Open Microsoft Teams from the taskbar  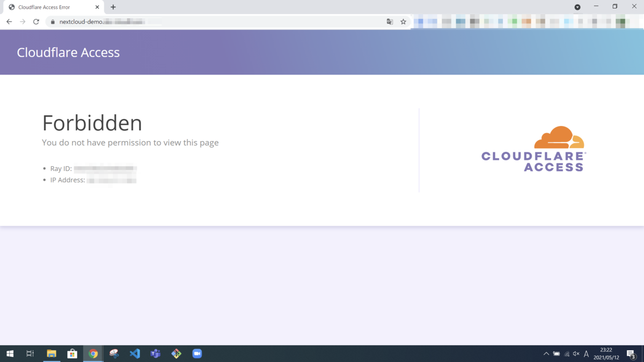(x=156, y=353)
